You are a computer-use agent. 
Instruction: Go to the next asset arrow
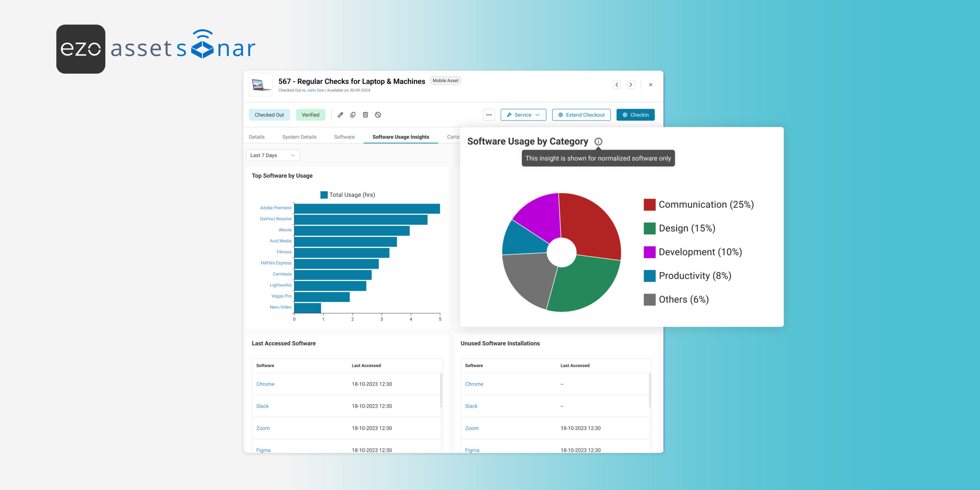[x=631, y=85]
